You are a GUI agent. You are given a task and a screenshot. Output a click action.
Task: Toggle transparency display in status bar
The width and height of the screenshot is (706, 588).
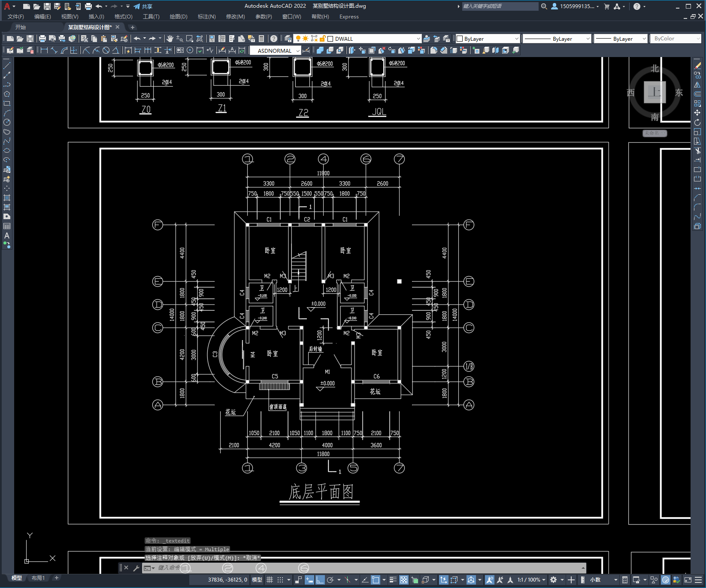tap(404, 580)
